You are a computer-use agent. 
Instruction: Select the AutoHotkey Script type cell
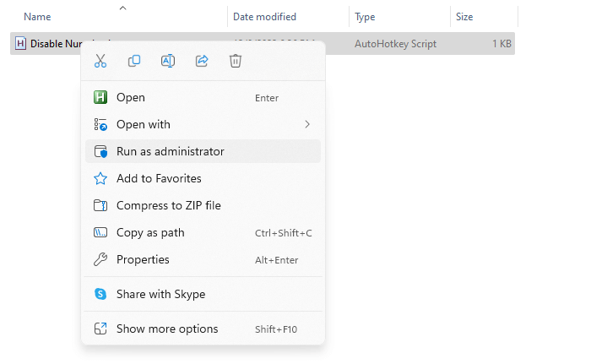point(397,44)
